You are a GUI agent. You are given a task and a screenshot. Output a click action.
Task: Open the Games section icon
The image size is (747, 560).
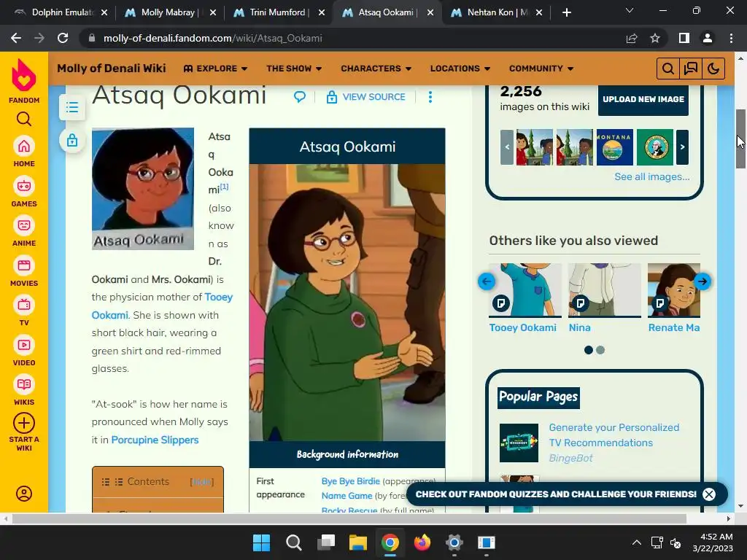(24, 186)
